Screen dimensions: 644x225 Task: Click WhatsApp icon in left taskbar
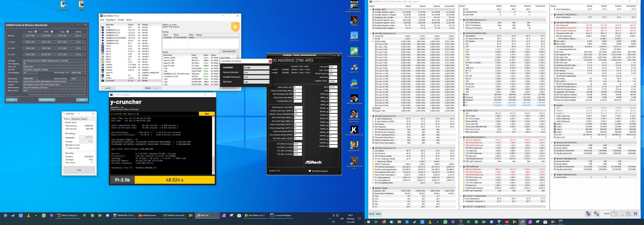pos(44,215)
